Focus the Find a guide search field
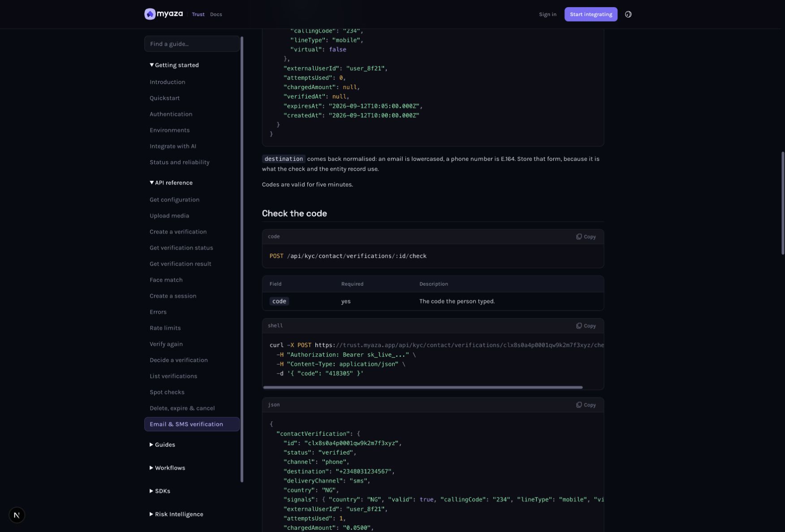The width and height of the screenshot is (785, 532). (192, 44)
